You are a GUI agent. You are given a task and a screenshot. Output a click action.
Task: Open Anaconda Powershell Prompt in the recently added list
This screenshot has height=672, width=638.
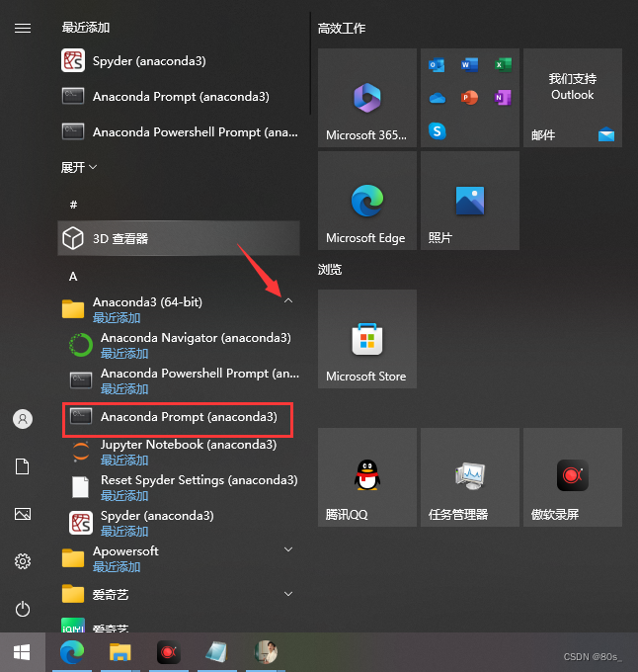179,132
